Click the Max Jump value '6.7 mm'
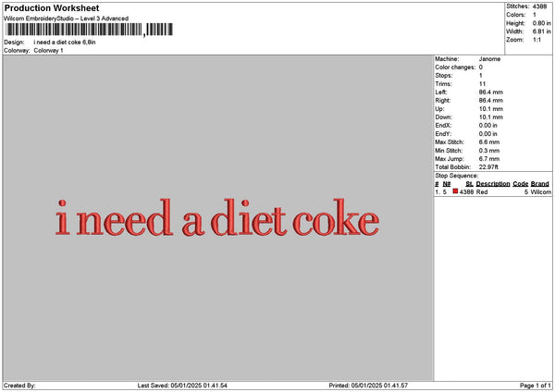This screenshot has width=555, height=392. 489,159
